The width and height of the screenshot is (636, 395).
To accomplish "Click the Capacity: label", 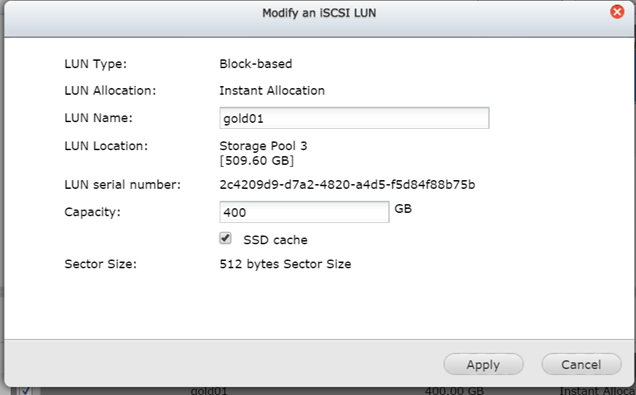I will point(92,212).
